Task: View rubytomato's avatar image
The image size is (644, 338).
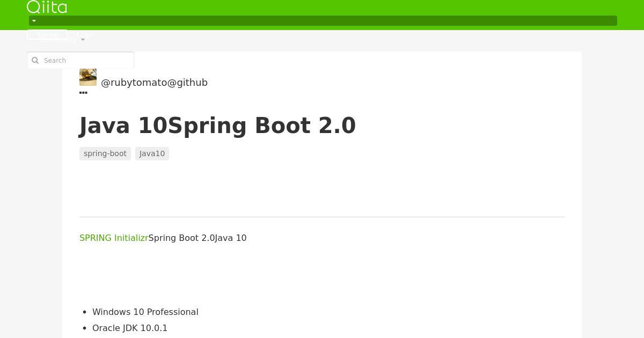Action: point(88,77)
